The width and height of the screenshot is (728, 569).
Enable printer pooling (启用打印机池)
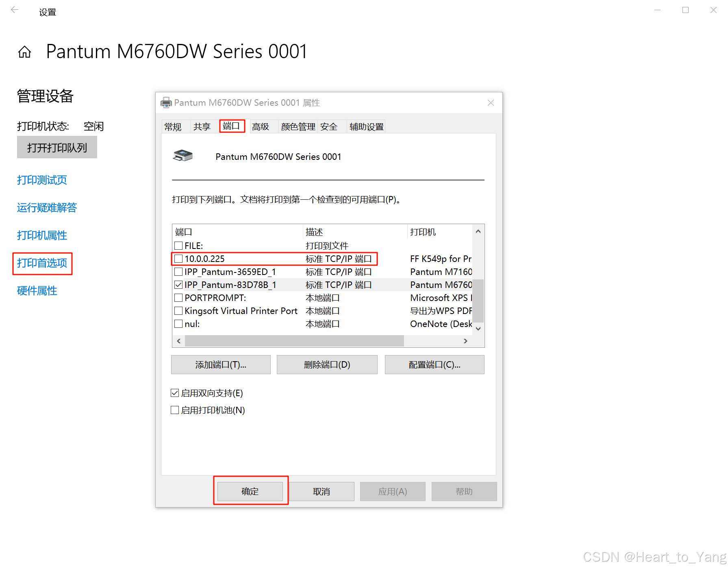175,410
